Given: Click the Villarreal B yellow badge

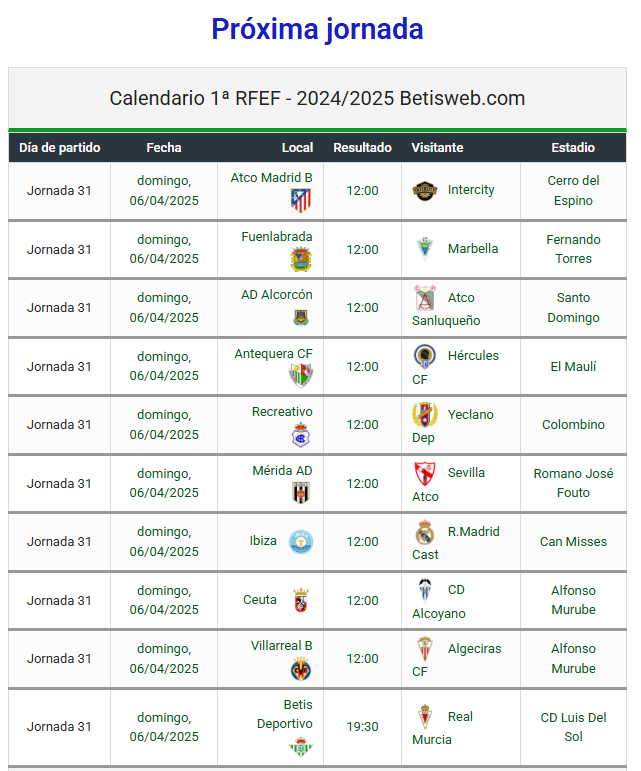Looking at the screenshot, I should click(301, 669).
